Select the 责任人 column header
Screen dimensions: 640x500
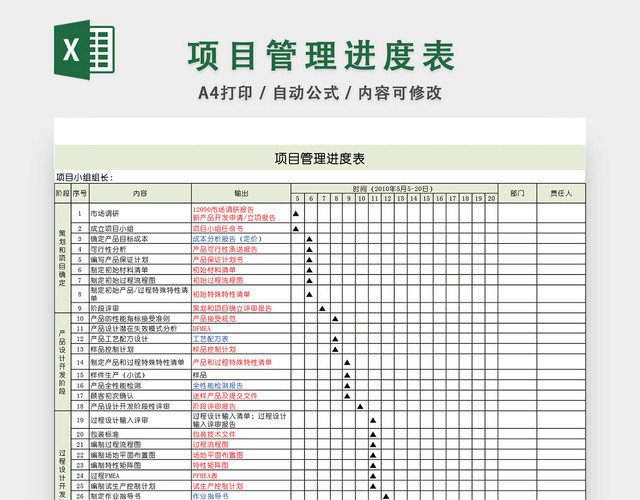(561, 193)
